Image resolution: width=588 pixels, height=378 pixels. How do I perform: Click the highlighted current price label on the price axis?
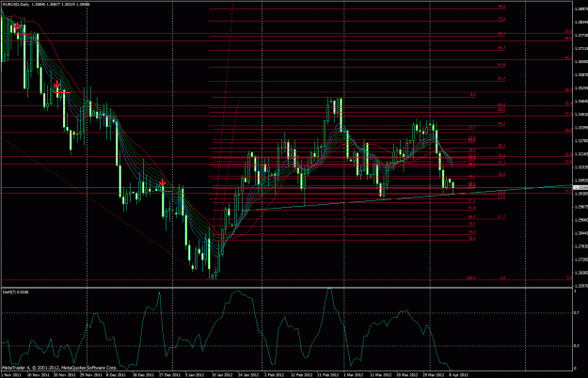(580, 187)
